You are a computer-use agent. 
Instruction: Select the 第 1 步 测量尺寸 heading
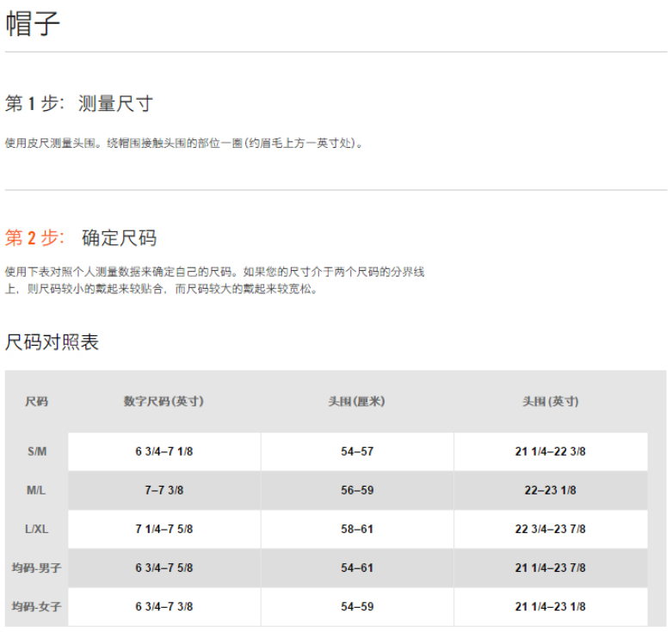coord(79,104)
